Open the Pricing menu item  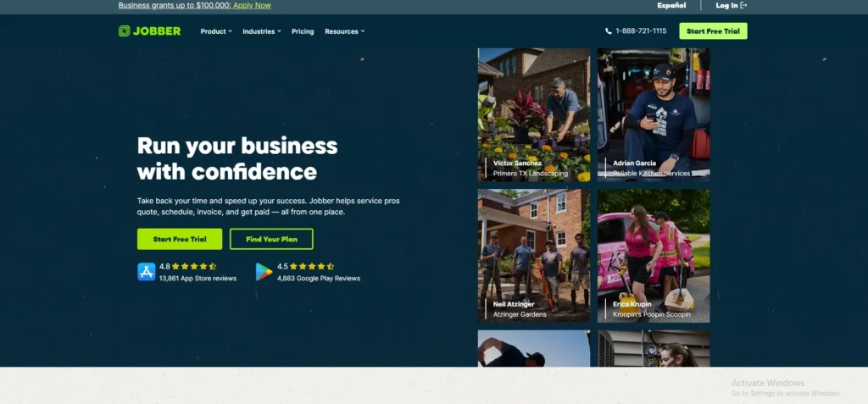click(303, 31)
